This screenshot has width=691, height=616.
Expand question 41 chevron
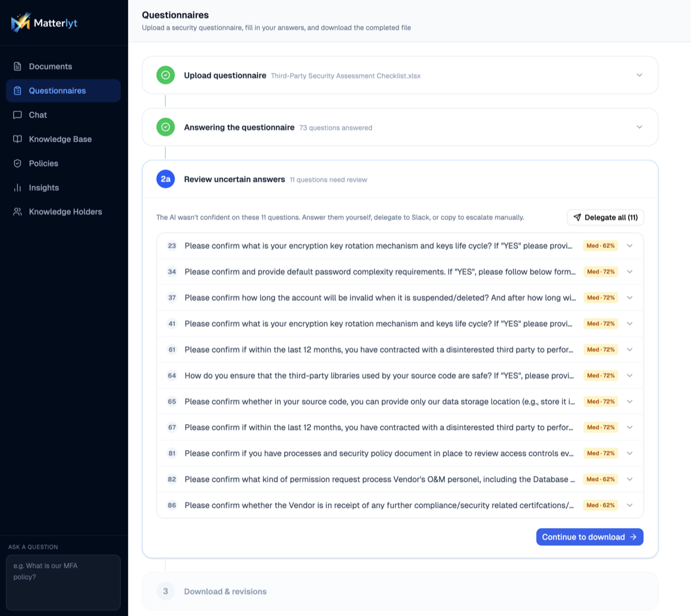(x=629, y=324)
